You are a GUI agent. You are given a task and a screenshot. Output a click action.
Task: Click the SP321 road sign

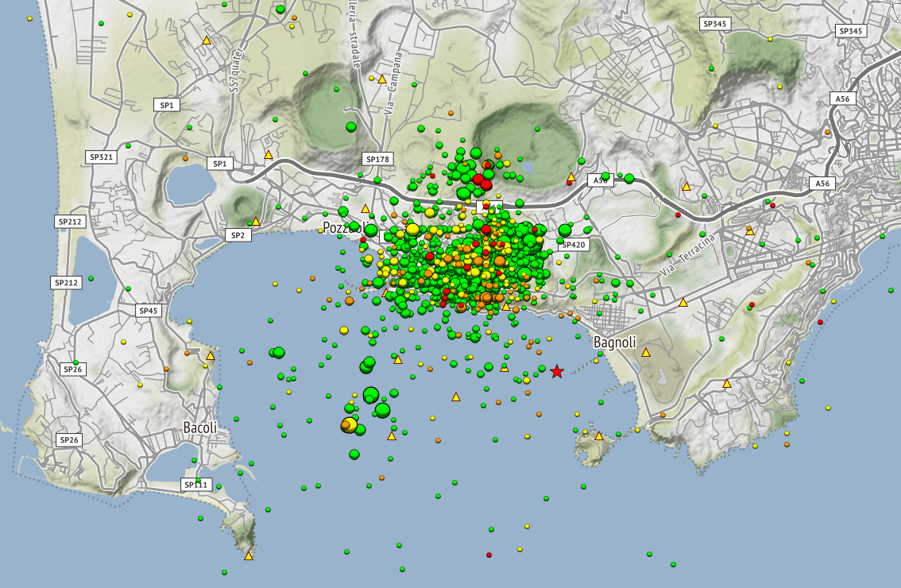click(x=101, y=157)
